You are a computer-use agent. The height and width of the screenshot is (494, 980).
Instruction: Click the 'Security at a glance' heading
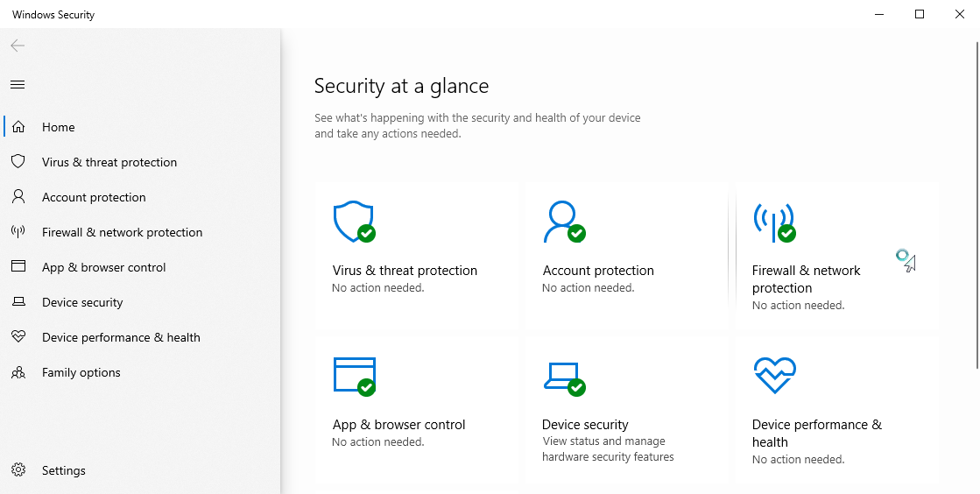(401, 86)
